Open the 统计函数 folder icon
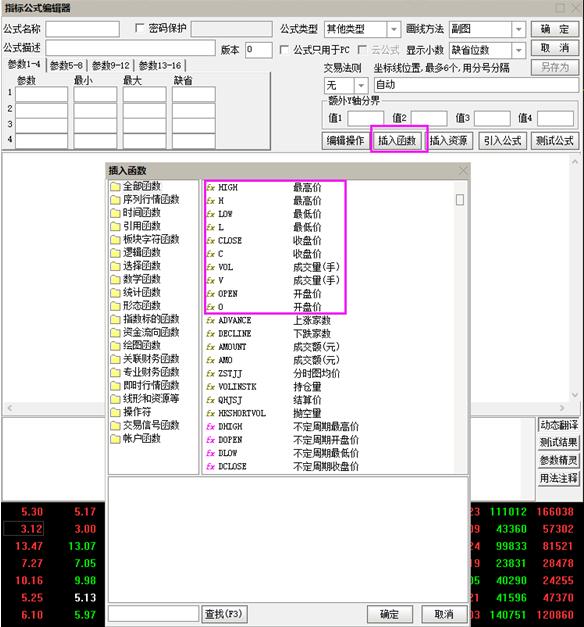Viewport: 584px width, 627px height. 116,293
